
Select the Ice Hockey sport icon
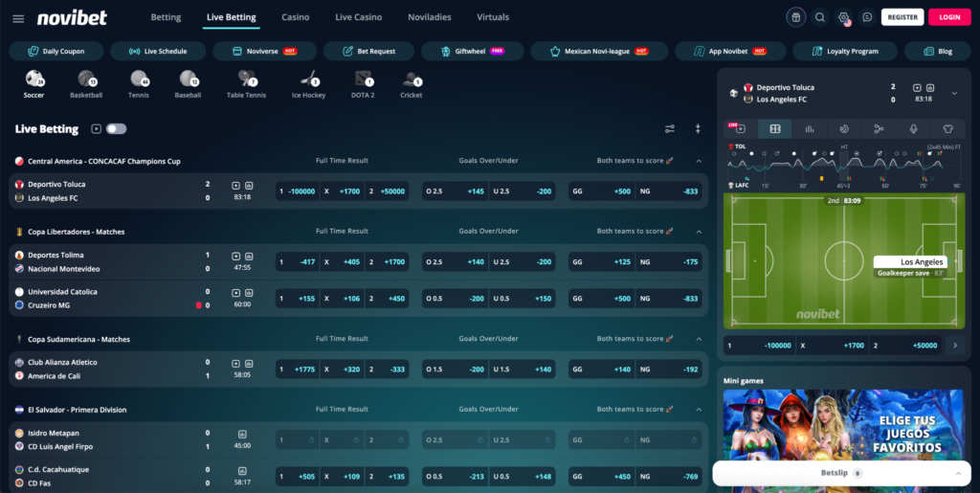pos(308,84)
